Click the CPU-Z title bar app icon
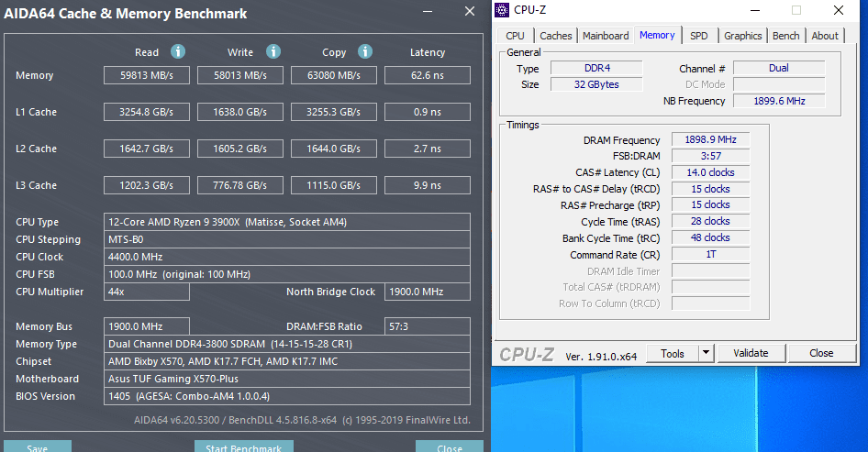The image size is (868, 452). pyautogui.click(x=502, y=10)
